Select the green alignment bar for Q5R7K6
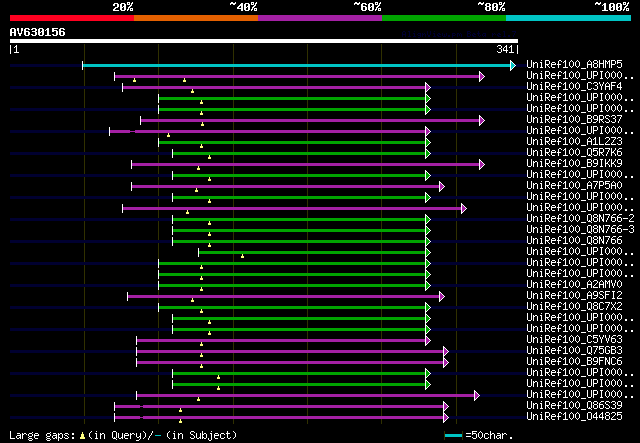This screenshot has width=640, height=443. click(299, 154)
